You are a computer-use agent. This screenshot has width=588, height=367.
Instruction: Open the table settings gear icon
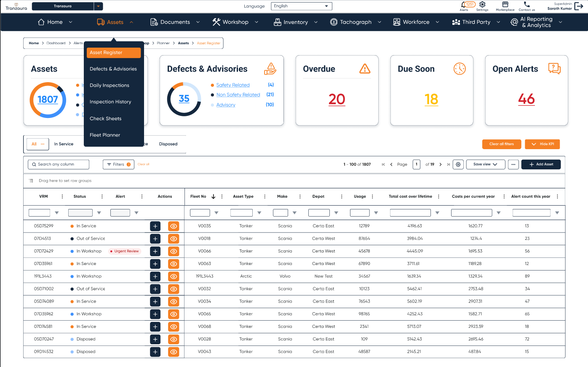tap(458, 164)
